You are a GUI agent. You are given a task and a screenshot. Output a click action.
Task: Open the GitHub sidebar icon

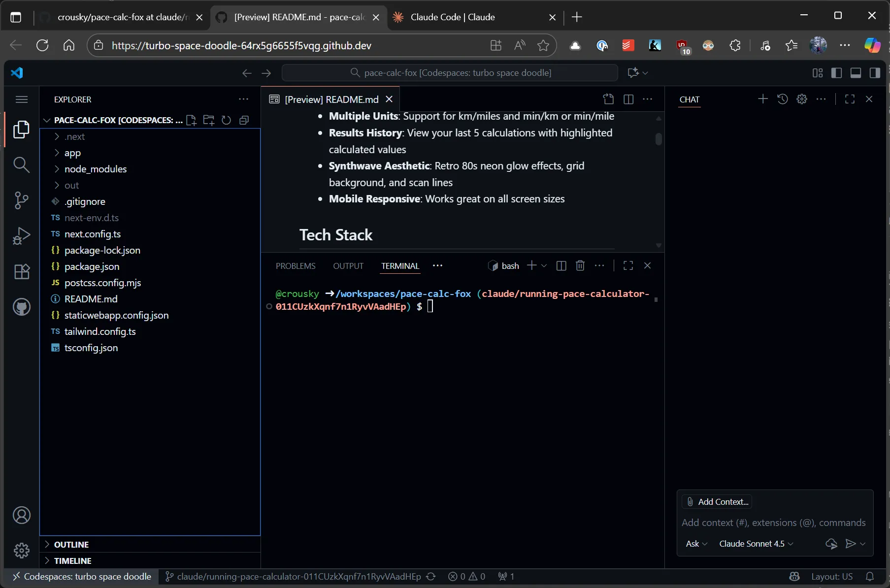22,307
